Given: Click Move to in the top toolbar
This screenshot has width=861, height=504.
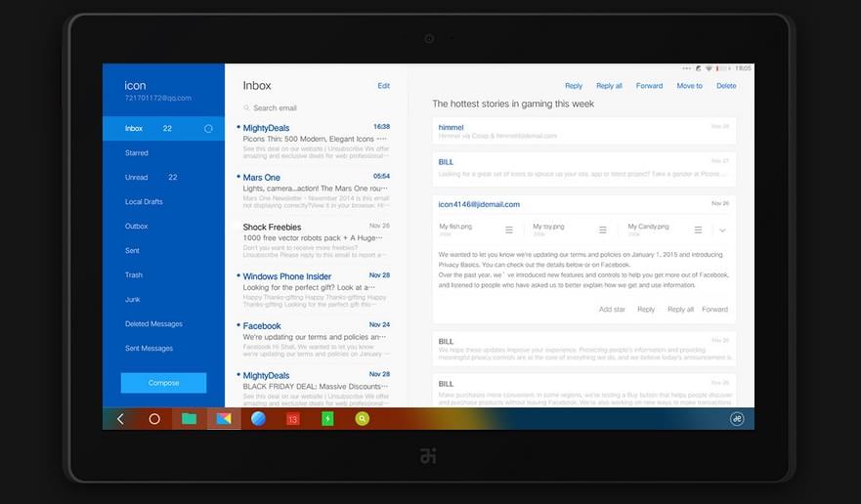Looking at the screenshot, I should 690,86.
